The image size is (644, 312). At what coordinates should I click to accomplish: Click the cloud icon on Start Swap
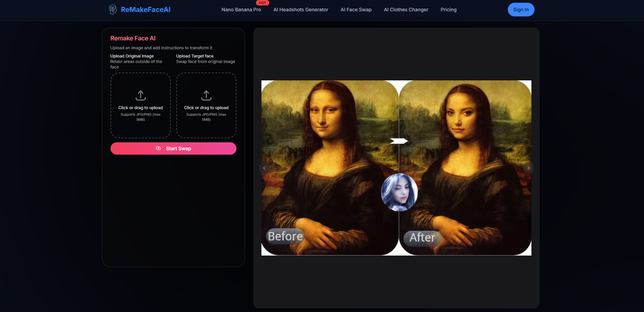click(x=158, y=148)
